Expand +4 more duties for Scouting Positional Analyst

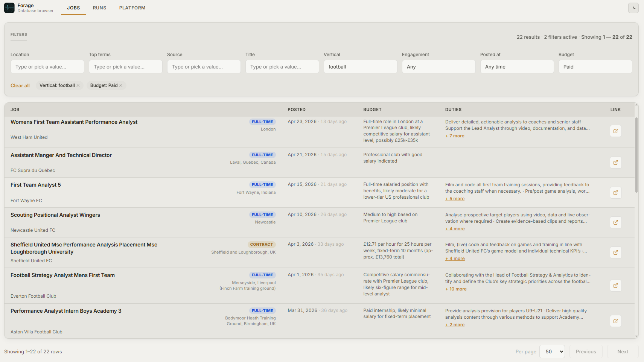point(455,229)
